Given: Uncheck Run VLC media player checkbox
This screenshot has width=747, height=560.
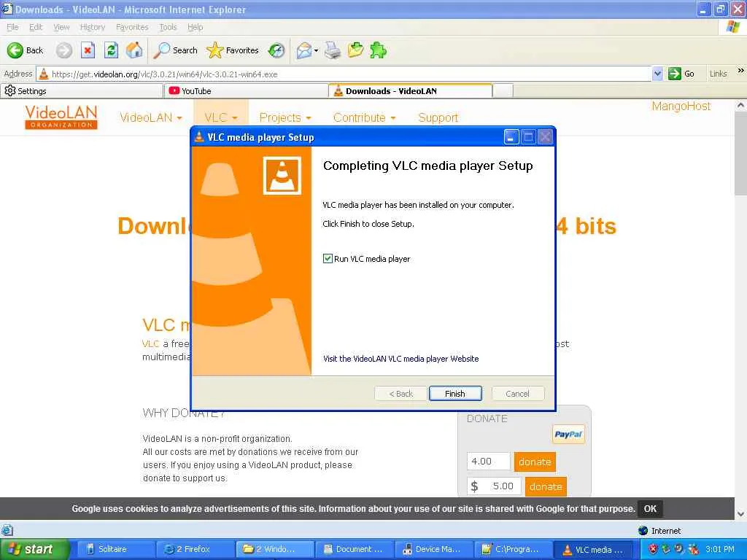Looking at the screenshot, I should pos(328,259).
